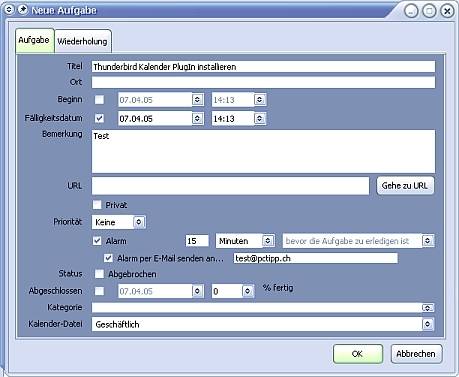This screenshot has height=377, width=459.
Task: Open the Fälligkeitsdatum date picker dropdown
Action: click(197, 118)
